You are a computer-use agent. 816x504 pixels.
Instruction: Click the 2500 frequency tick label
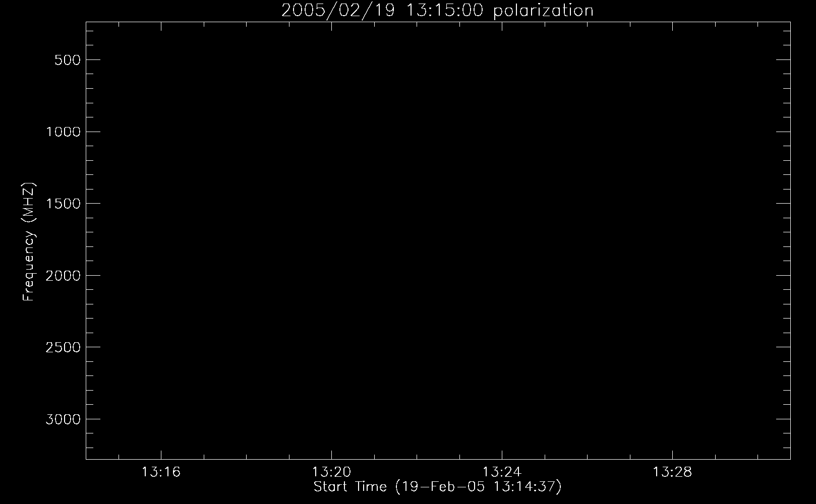[x=63, y=348]
